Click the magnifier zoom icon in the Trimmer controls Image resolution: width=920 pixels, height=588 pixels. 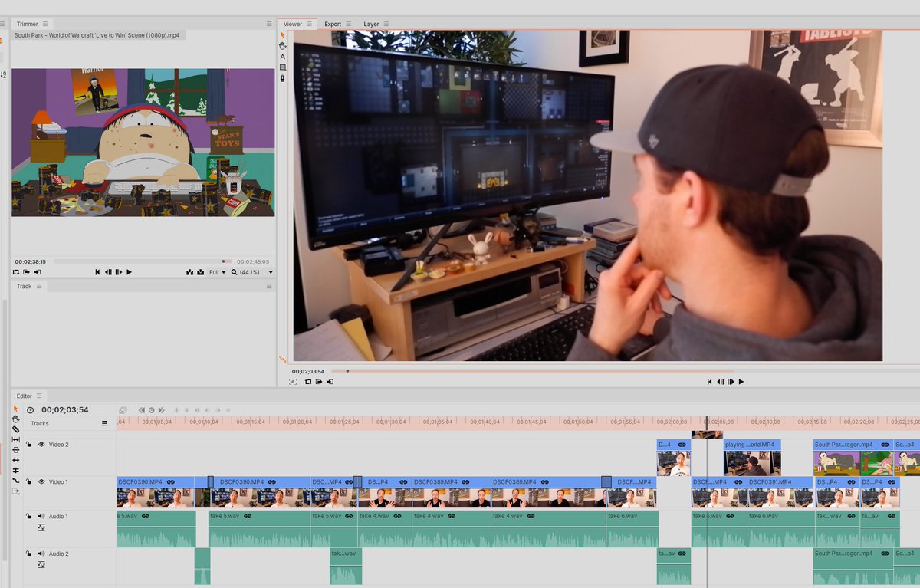[234, 273]
